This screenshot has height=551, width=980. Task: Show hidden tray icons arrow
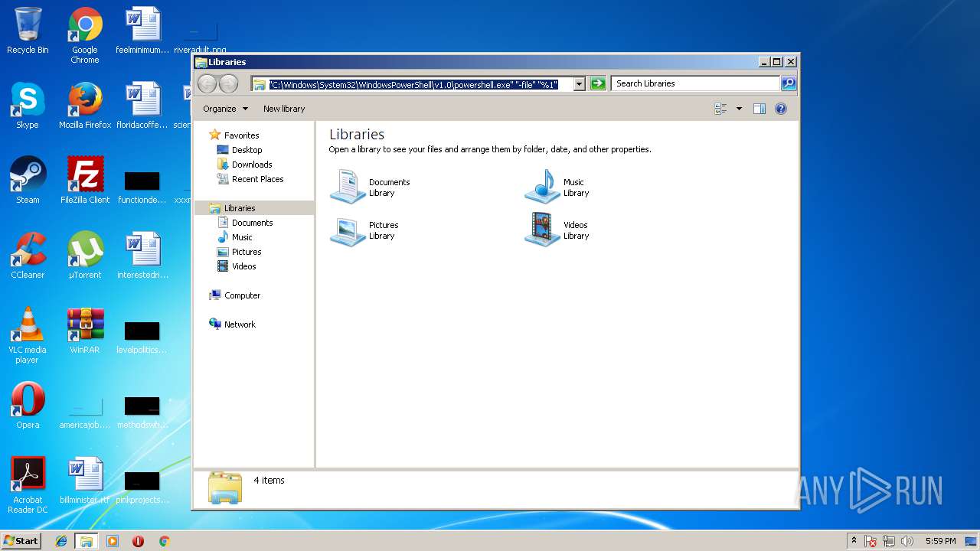coord(854,541)
